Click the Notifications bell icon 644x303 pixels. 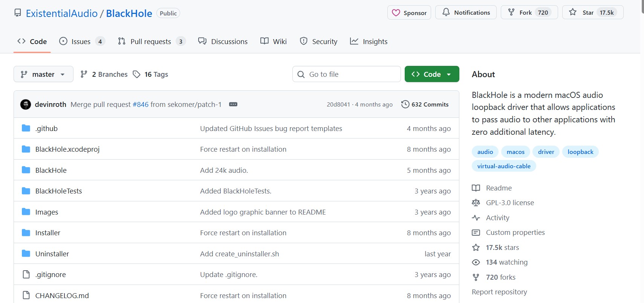tap(446, 12)
